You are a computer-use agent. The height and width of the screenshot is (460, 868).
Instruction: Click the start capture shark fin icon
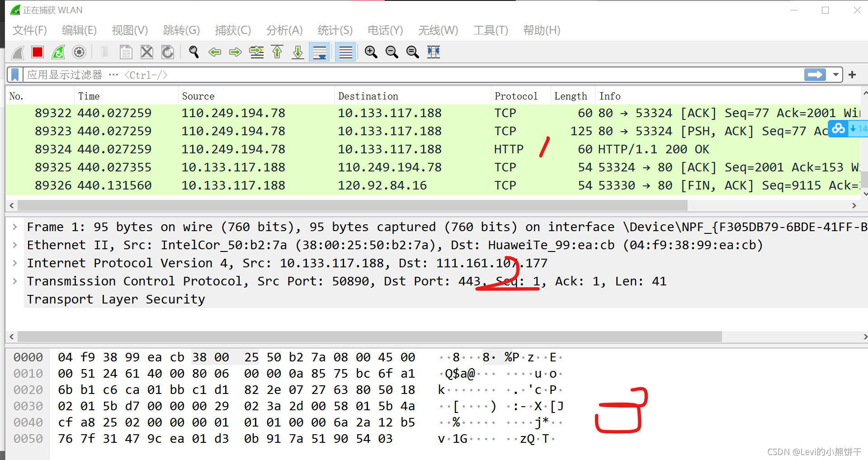tap(18, 52)
